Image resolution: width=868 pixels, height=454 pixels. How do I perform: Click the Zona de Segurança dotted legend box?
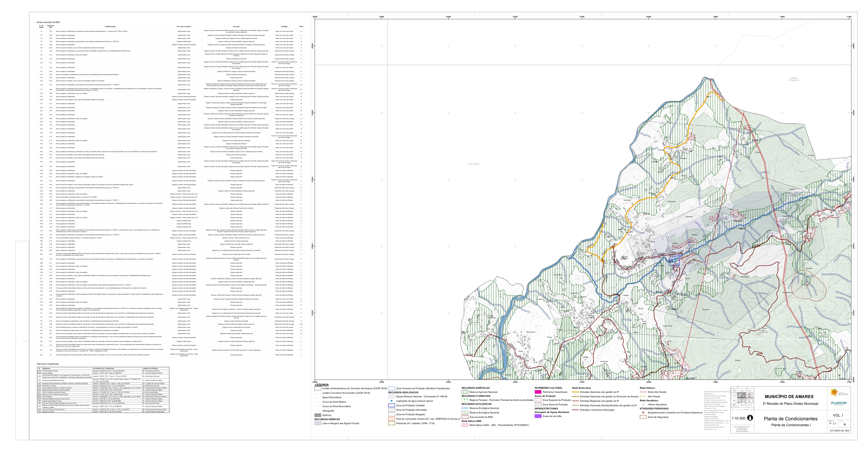tap(643, 417)
